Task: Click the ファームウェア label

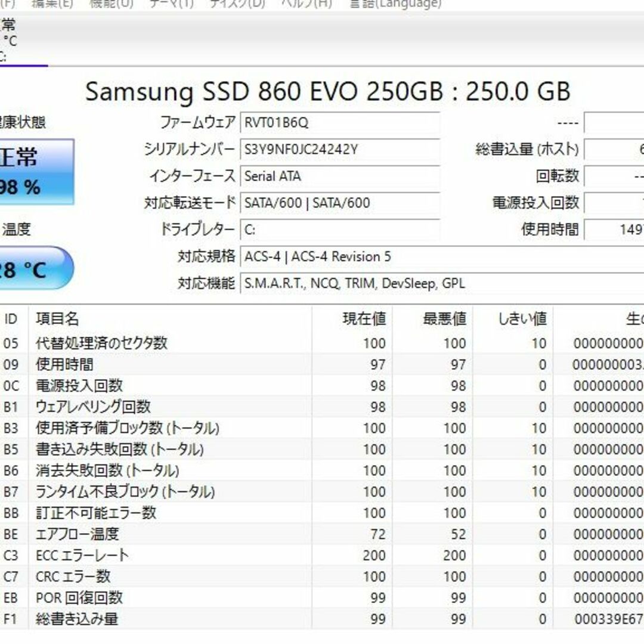Action: click(197, 122)
